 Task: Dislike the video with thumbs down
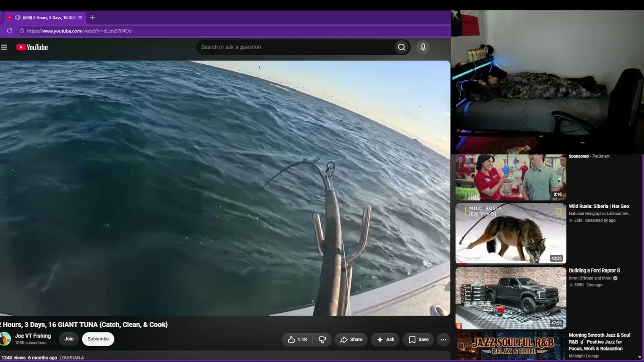(x=323, y=340)
